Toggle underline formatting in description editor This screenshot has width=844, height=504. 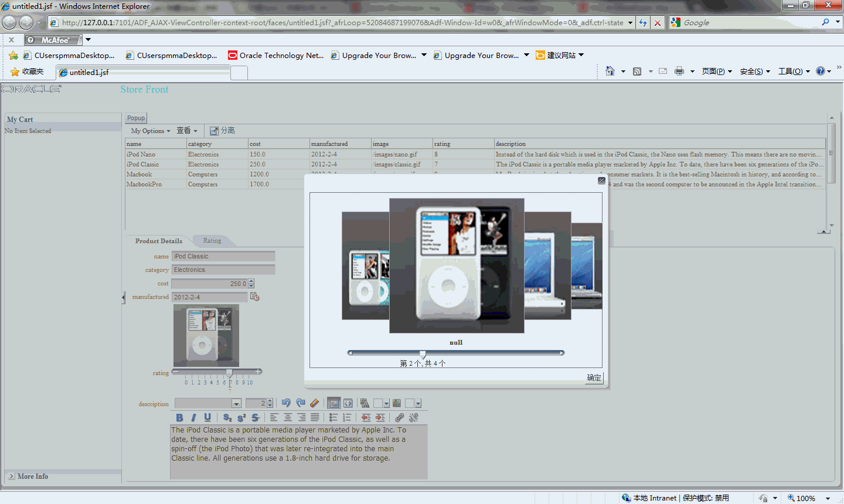tap(207, 418)
